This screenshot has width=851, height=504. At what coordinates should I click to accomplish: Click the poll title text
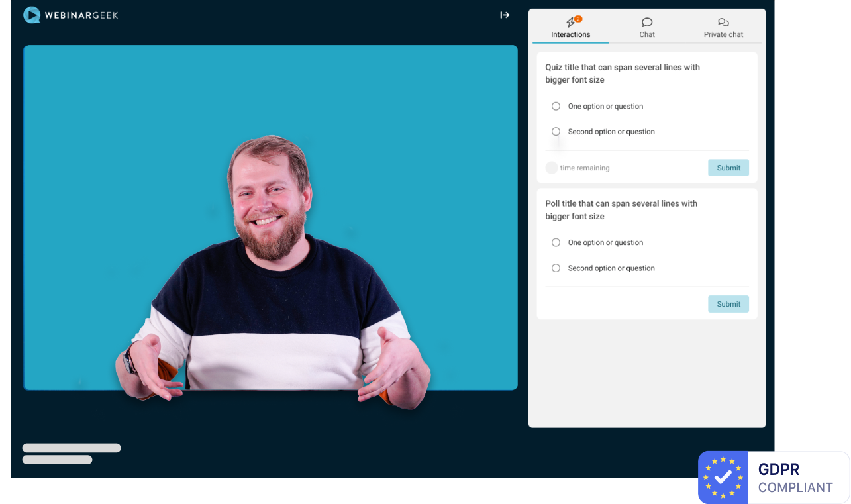(621, 210)
